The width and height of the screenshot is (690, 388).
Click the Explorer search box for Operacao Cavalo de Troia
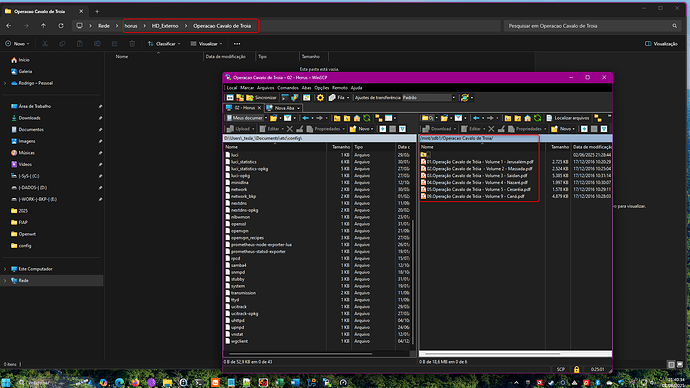tap(591, 26)
